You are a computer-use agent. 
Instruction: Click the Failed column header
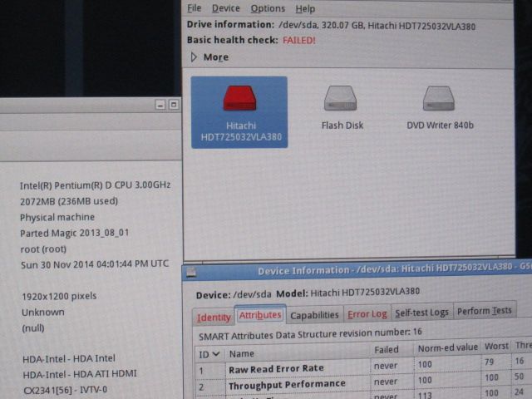click(392, 349)
